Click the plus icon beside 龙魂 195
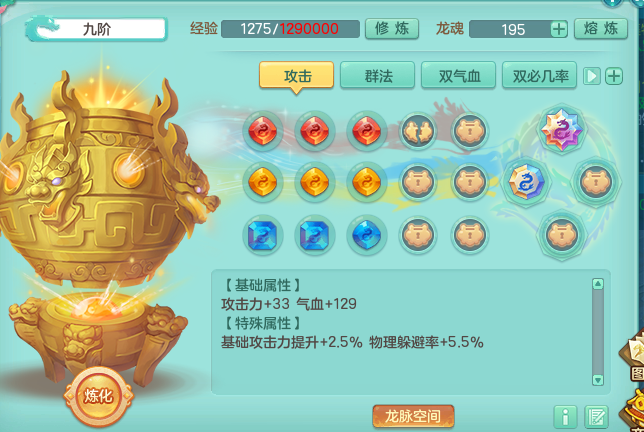The height and width of the screenshot is (432, 644). [559, 29]
